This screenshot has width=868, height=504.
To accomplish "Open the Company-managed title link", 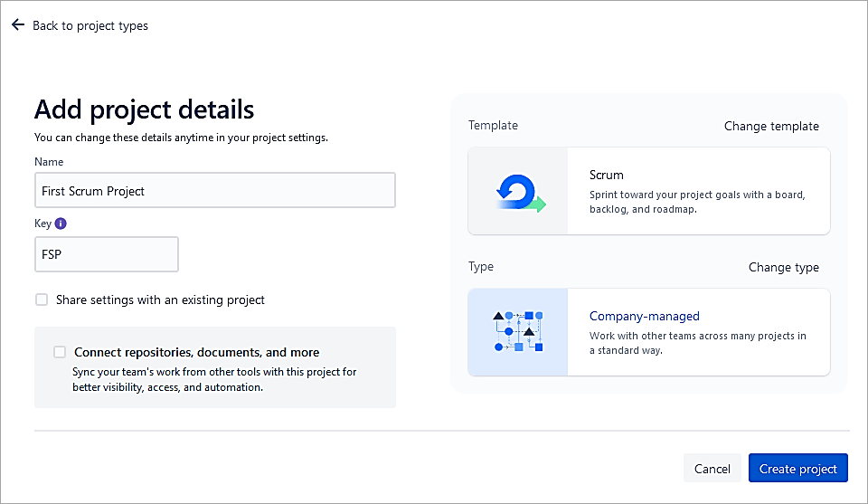I will pos(644,316).
